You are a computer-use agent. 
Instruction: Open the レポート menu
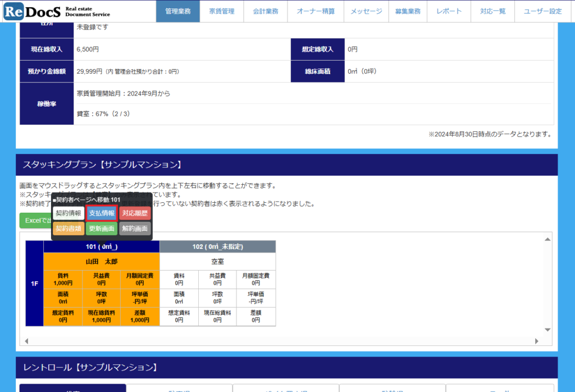click(449, 11)
